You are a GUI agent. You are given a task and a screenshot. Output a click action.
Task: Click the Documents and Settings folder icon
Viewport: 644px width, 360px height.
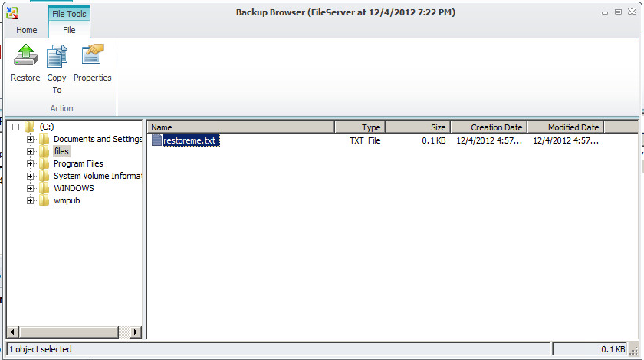(x=44, y=139)
